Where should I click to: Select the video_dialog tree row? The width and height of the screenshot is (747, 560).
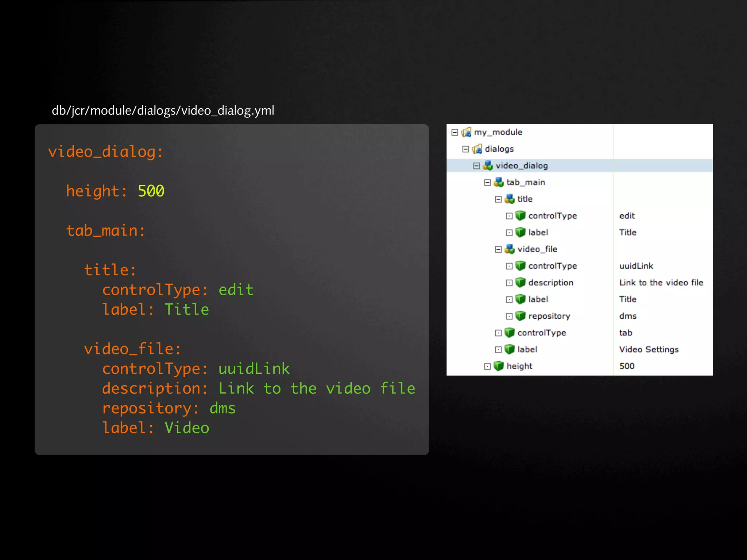click(x=580, y=166)
